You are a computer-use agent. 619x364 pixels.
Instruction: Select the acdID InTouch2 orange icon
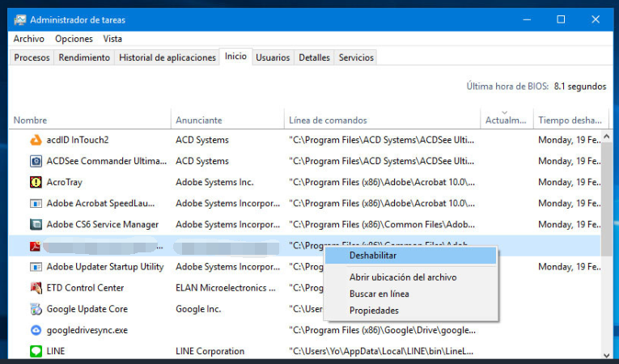pos(36,140)
